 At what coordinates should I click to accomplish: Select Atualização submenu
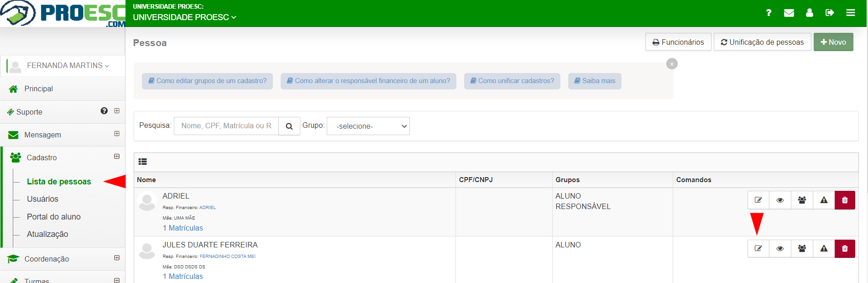pyautogui.click(x=47, y=234)
